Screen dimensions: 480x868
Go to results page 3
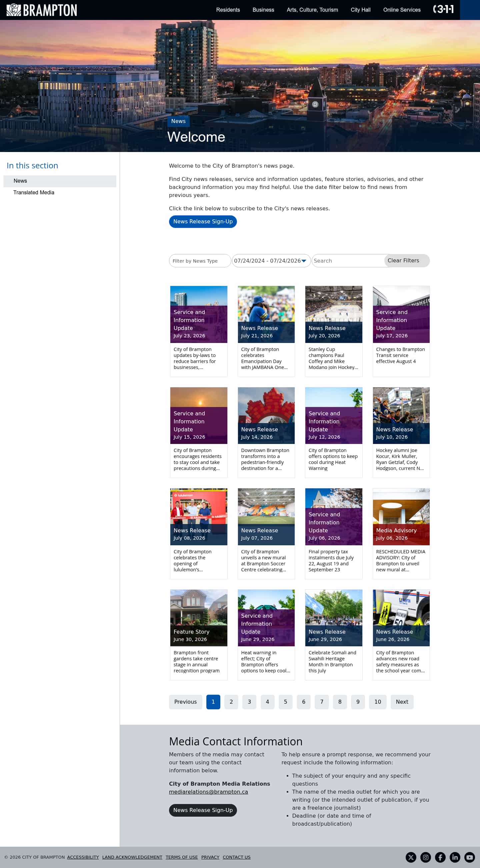click(249, 702)
